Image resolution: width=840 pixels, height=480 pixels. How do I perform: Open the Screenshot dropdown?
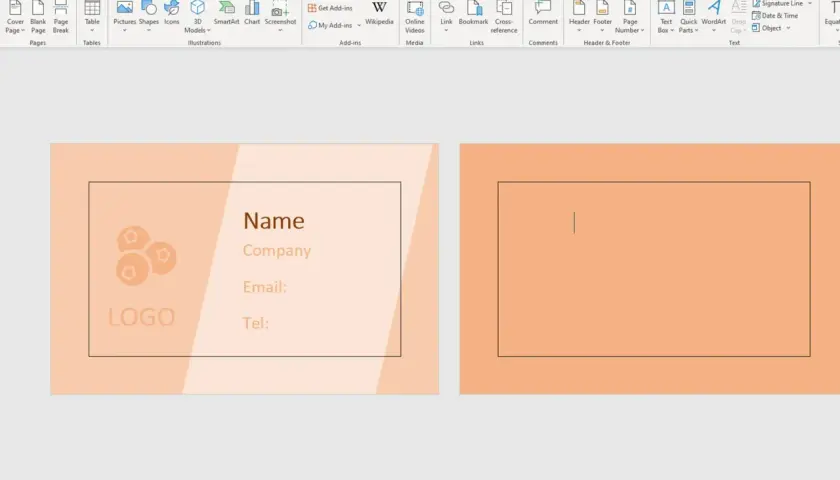click(280, 17)
